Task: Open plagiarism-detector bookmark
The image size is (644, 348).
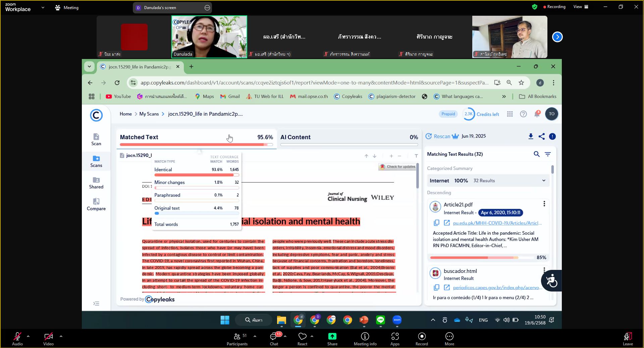Action: point(392,97)
